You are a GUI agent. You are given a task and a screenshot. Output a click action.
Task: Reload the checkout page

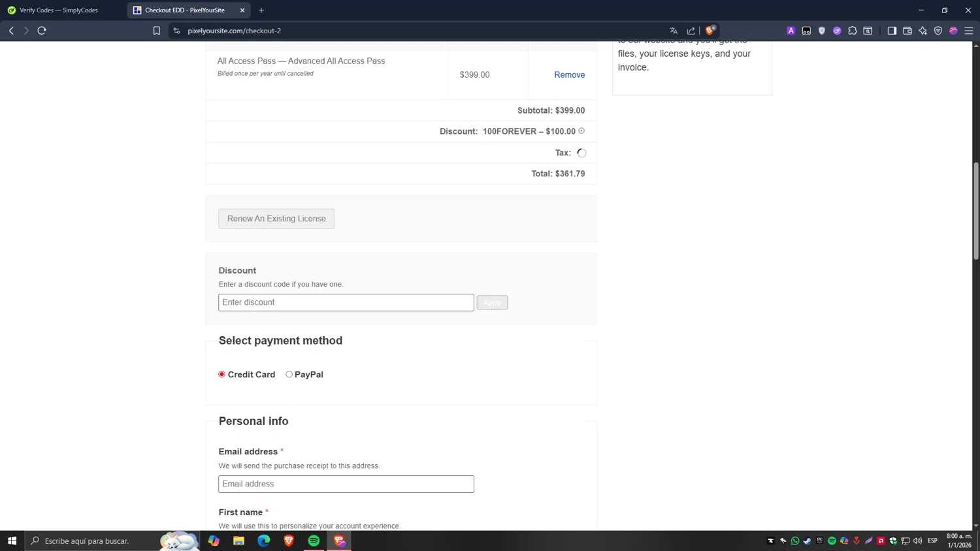coord(42,31)
